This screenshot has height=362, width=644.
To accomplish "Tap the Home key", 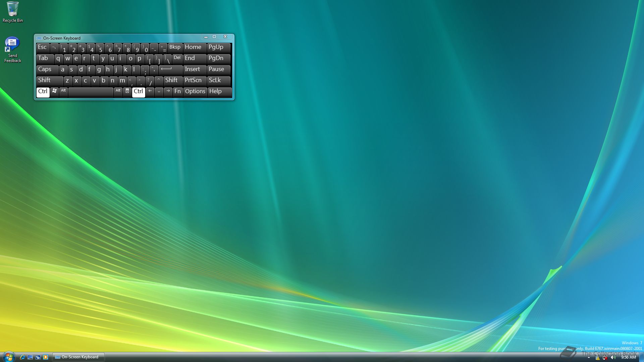I will 195,48.
